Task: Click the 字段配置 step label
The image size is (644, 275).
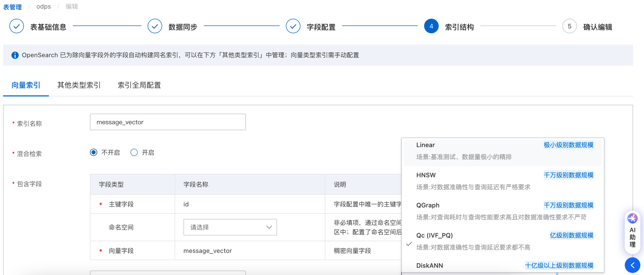Action: coord(321,27)
